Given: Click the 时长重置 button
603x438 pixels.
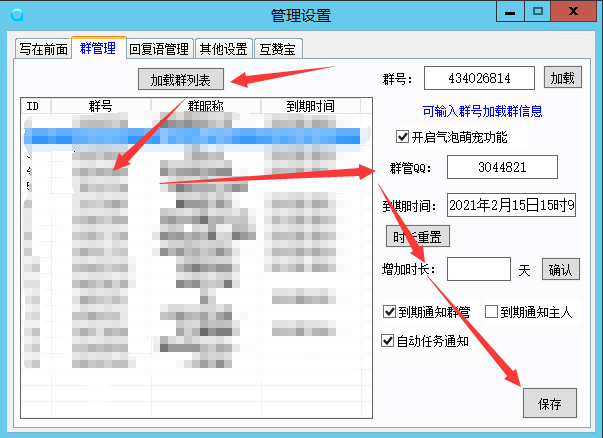Looking at the screenshot, I should coord(417,236).
